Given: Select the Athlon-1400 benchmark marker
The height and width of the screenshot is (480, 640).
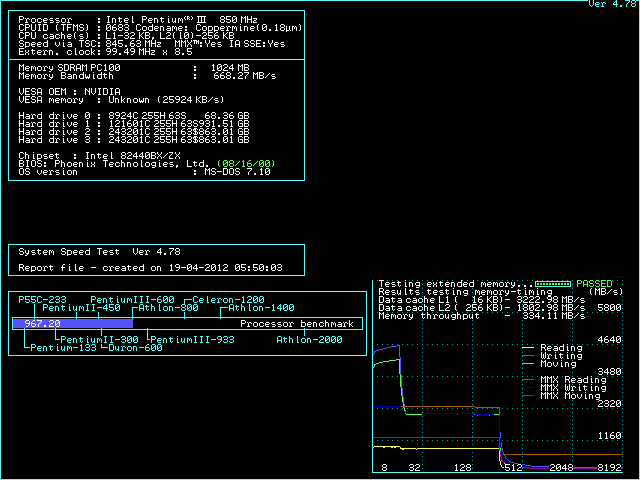Looking at the screenshot, I should tap(261, 308).
